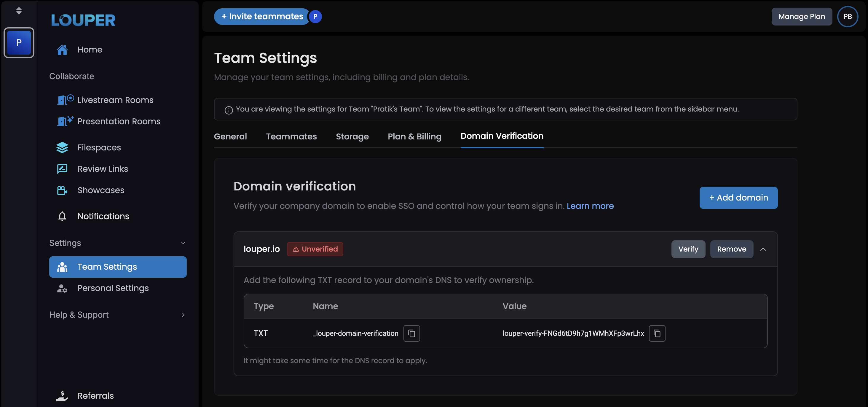Switch to the Teammates tab
Image resolution: width=868 pixels, height=407 pixels.
click(291, 136)
